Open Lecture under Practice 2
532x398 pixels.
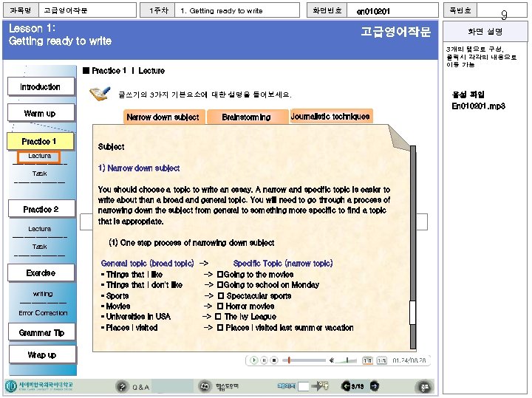(x=40, y=229)
